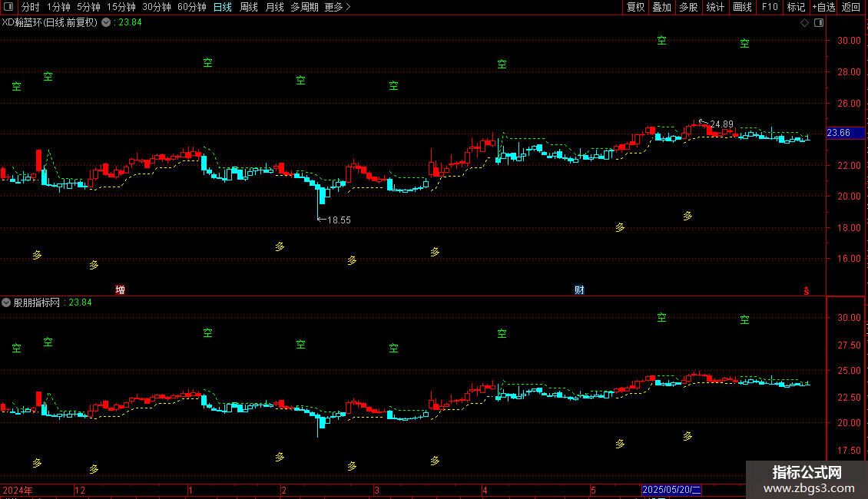Click the 返回 back button
This screenshot has height=499, width=868.
coord(851,7)
